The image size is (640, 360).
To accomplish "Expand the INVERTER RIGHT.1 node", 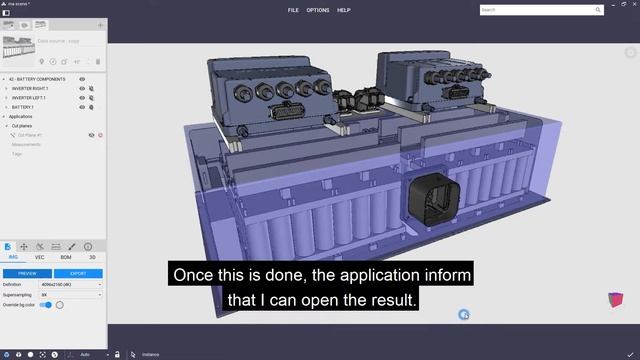I will 6,89.
